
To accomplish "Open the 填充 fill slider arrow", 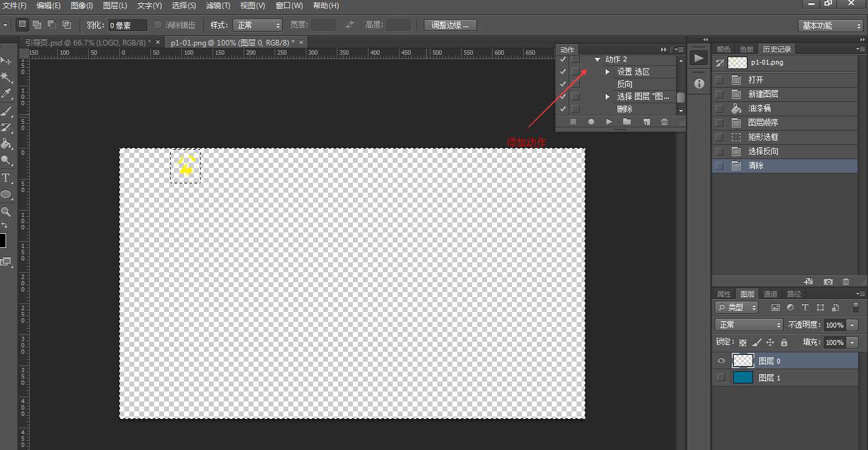I will click(x=852, y=342).
